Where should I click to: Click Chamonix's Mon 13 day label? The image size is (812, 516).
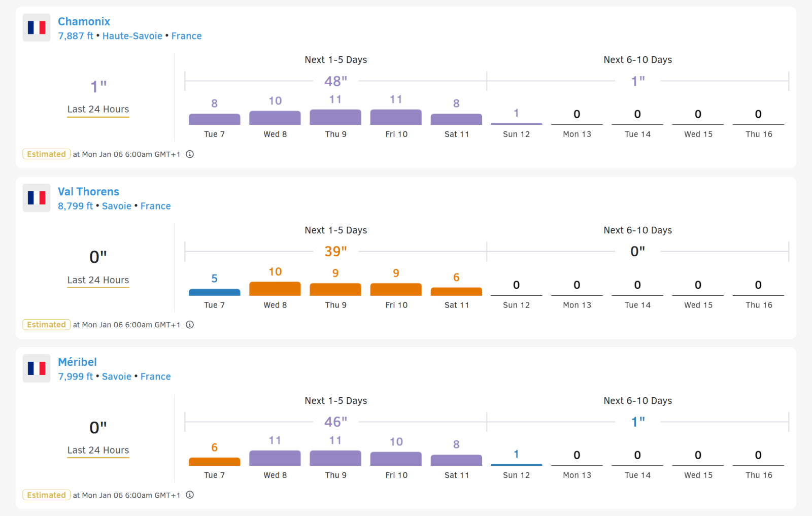pyautogui.click(x=577, y=134)
